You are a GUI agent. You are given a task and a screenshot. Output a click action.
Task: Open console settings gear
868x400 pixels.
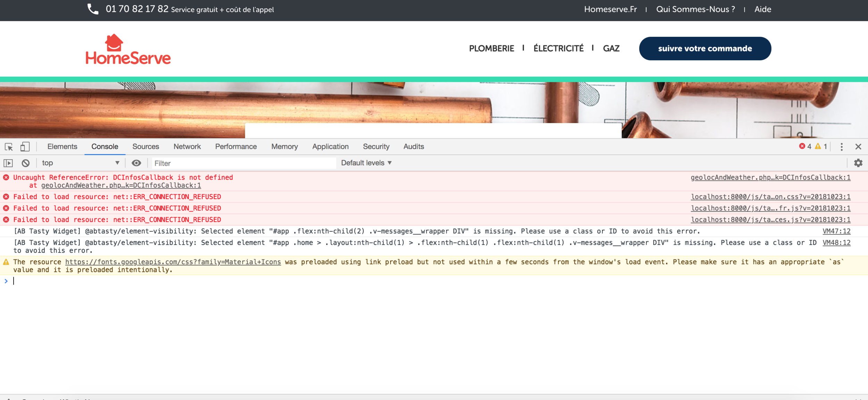coord(858,163)
